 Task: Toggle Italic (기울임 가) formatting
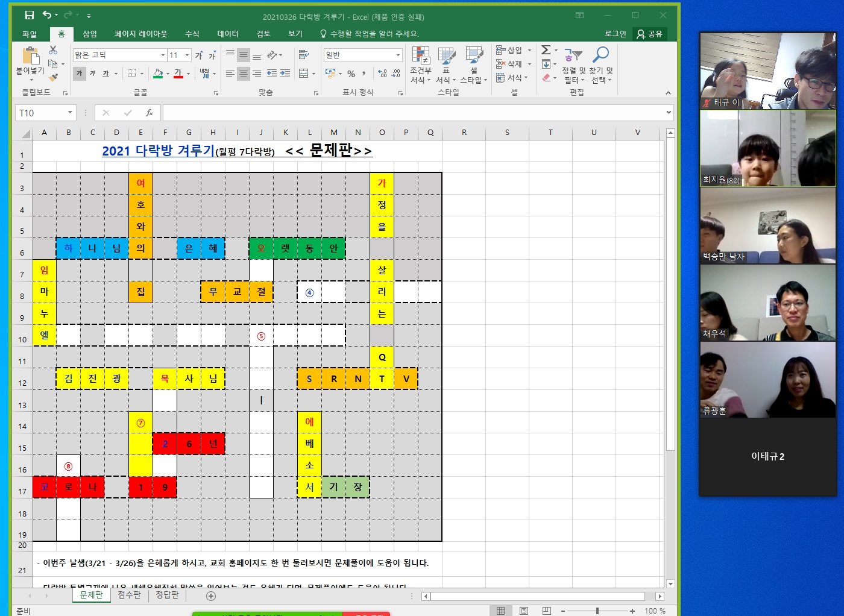92,74
